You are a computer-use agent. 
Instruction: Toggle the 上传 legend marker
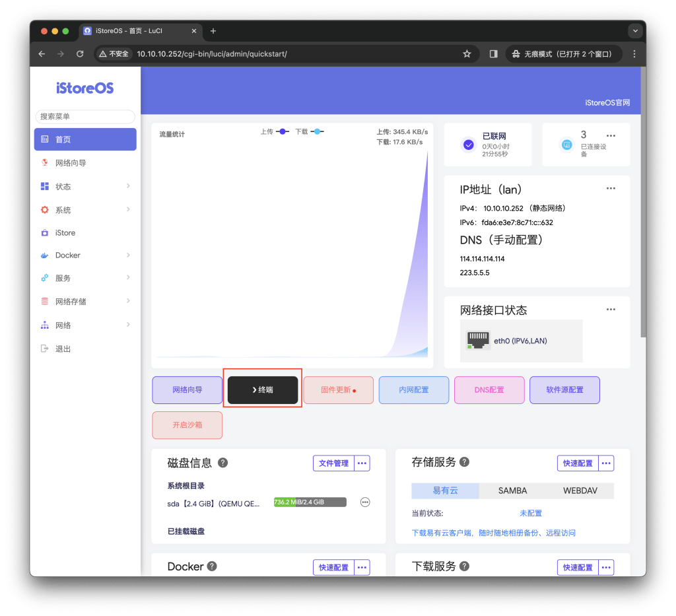283,131
